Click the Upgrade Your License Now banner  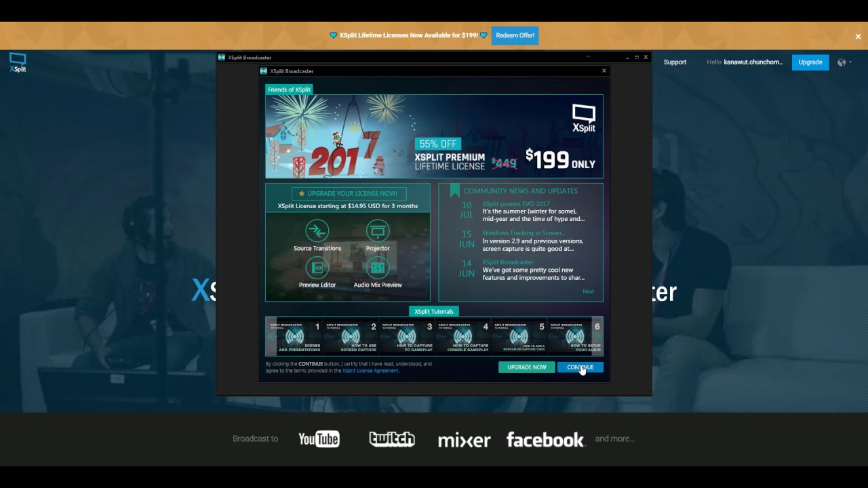coord(349,193)
